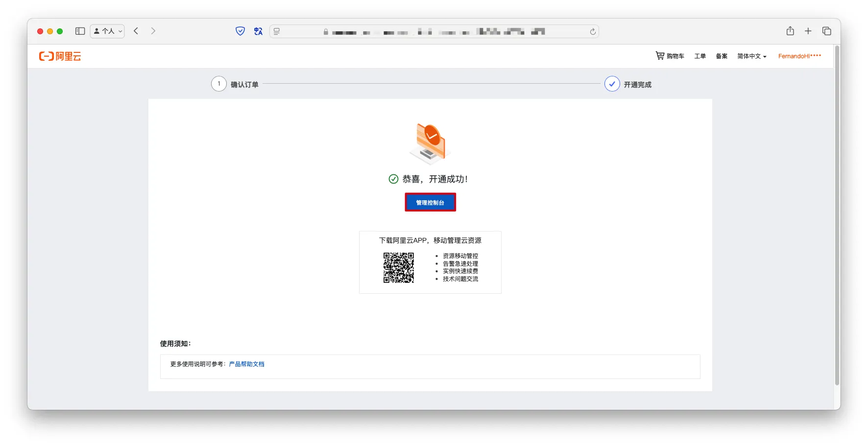Go back with the back arrow
This screenshot has width=868, height=446.
(x=136, y=31)
